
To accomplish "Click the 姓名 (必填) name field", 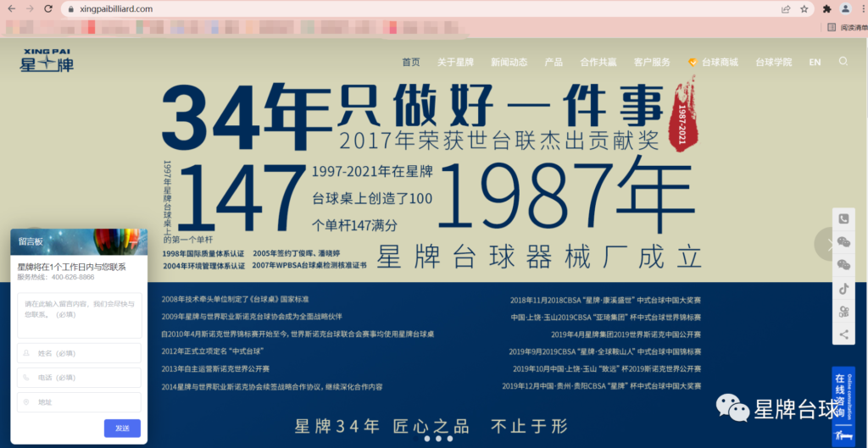I will [x=79, y=353].
